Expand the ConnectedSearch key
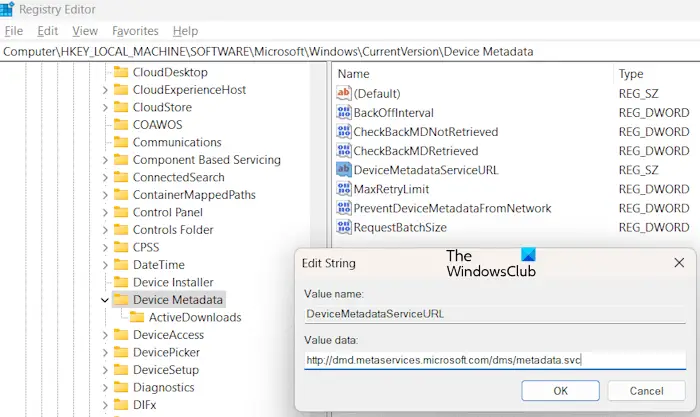The height and width of the screenshot is (417, 700). (105, 177)
